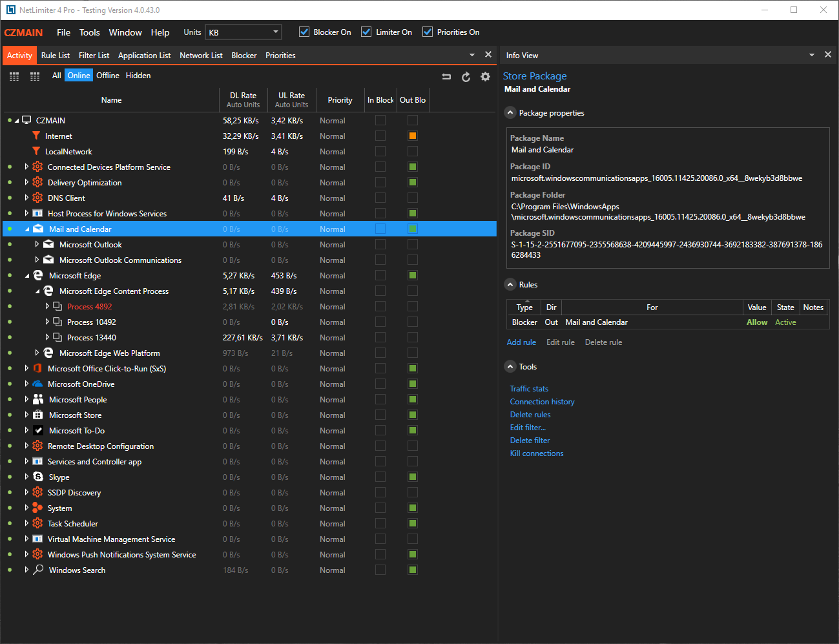
Task: Uncheck the Priorities On option
Action: [x=428, y=32]
